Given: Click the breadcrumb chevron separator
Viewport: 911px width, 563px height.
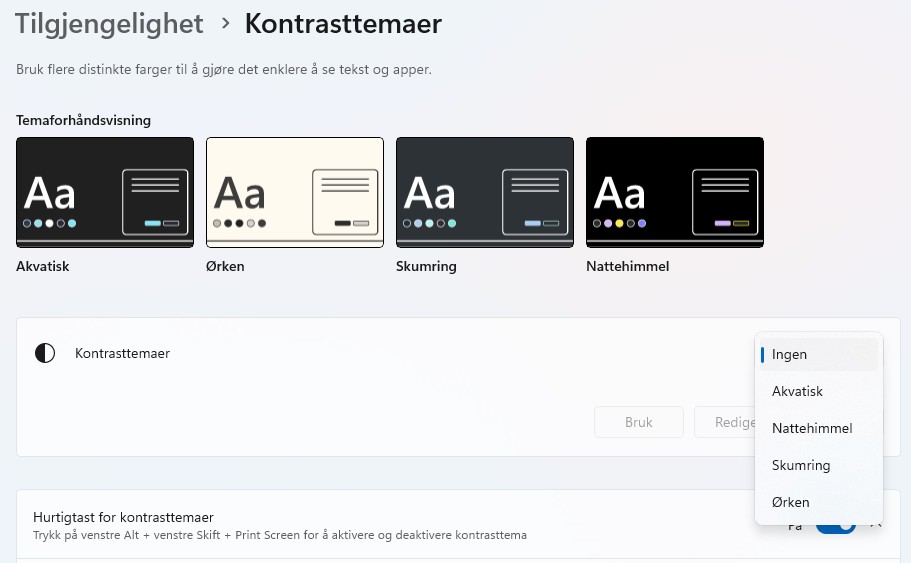Looking at the screenshot, I should [225, 24].
